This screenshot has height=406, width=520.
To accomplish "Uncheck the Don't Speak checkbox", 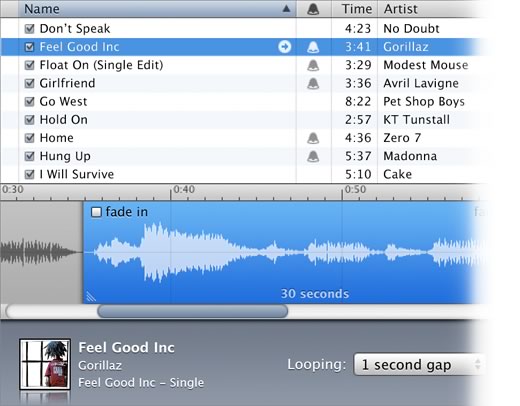I will [30, 29].
